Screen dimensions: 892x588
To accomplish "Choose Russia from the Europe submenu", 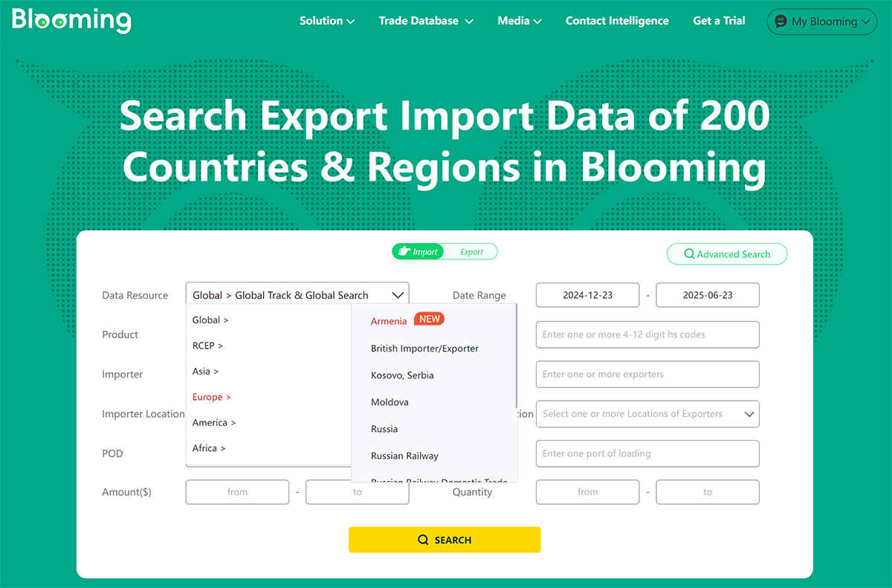I will click(x=384, y=429).
